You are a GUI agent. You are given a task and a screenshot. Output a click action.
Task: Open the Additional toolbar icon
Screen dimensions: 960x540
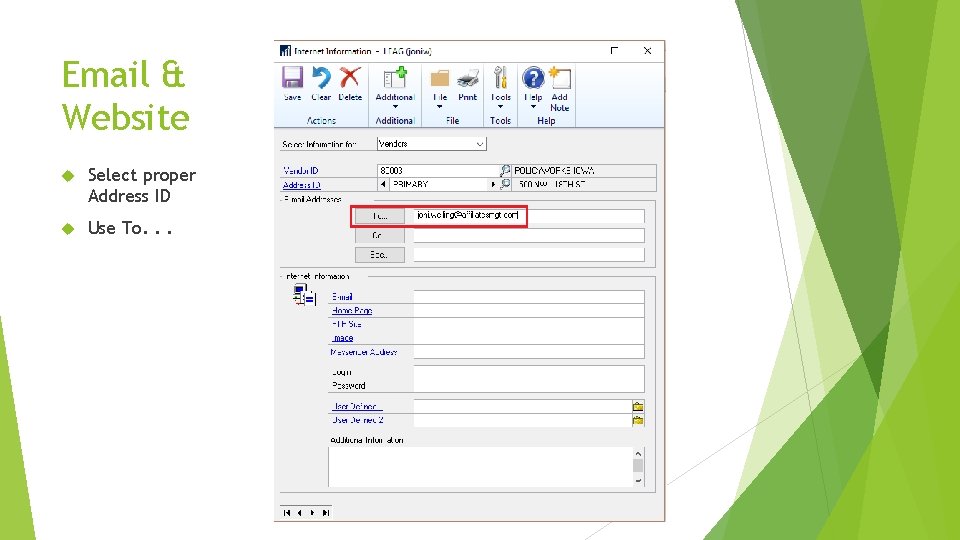coord(395,78)
